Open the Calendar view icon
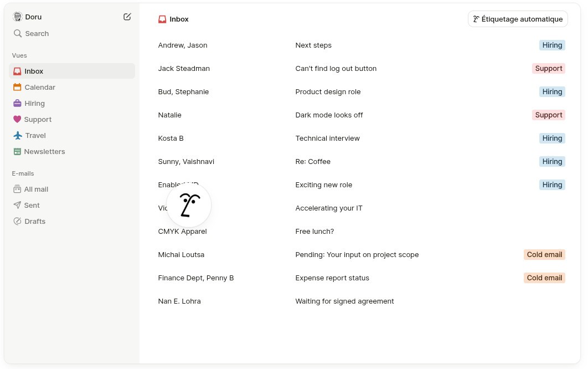The image size is (588, 369). coord(17,87)
